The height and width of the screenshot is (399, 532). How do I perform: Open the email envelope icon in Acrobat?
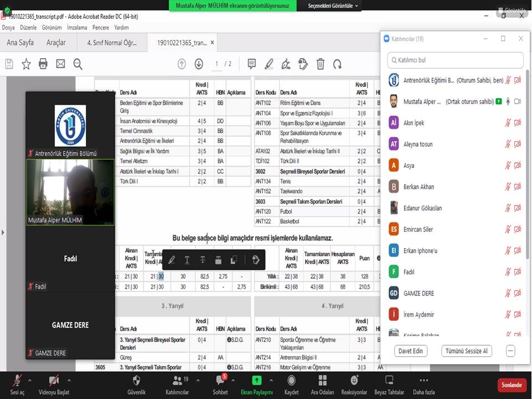point(60,64)
